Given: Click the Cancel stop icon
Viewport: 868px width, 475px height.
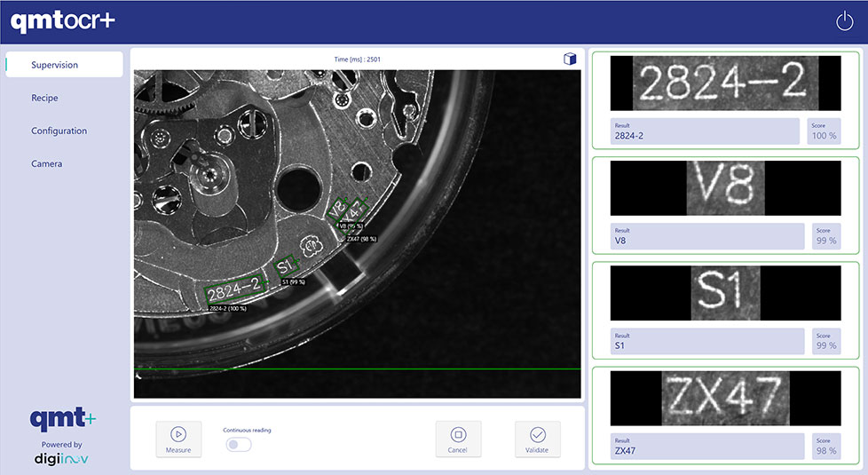Looking at the screenshot, I should tap(458, 435).
